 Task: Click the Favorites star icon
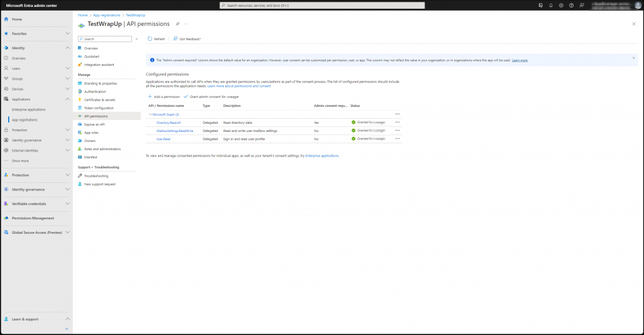click(x=6, y=34)
